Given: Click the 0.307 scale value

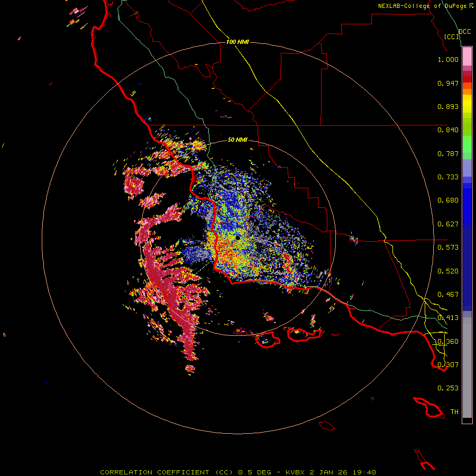Looking at the screenshot, I should (x=448, y=365).
